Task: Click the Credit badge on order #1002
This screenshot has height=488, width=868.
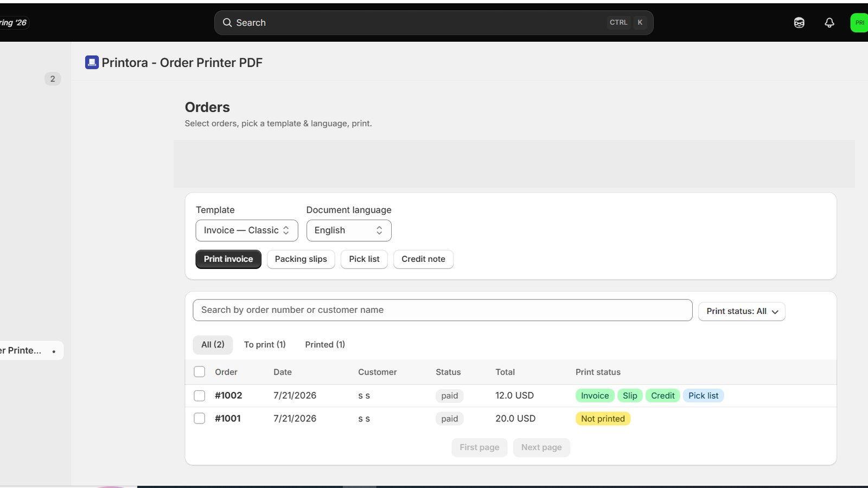Action: point(663,396)
